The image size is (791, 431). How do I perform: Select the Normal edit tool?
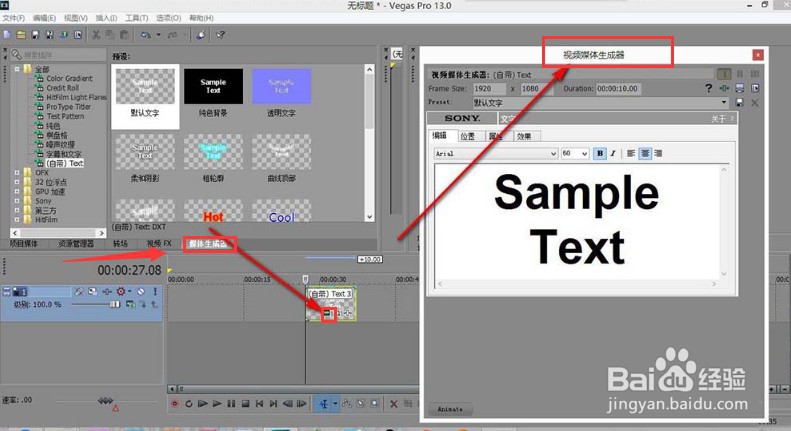point(323,404)
